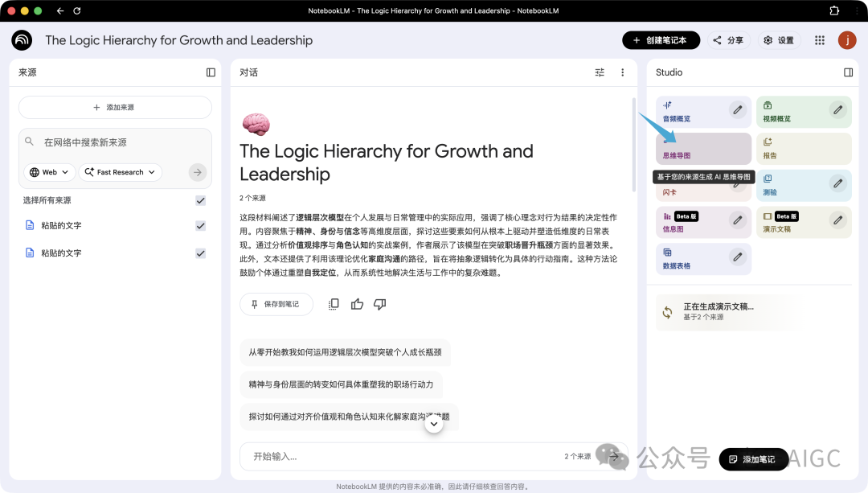Viewport: 868px width, 493px height.
Task: Click the 创建笔记本 button
Action: coord(661,40)
